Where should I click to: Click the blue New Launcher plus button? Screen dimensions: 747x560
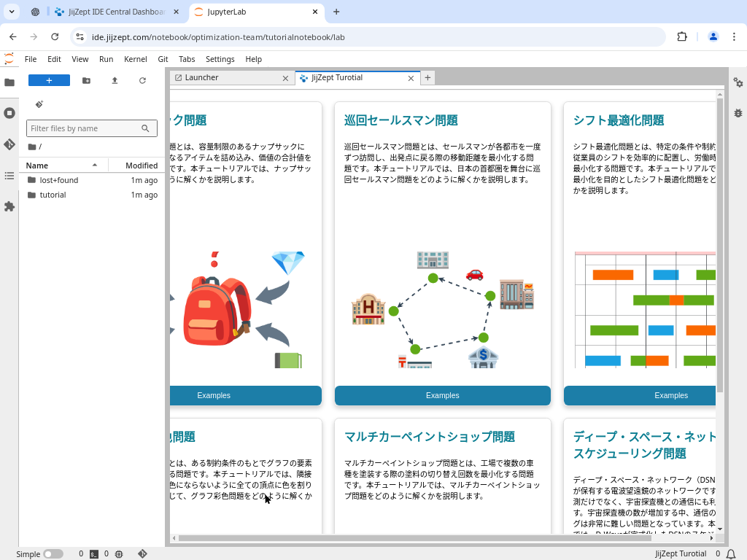49,81
